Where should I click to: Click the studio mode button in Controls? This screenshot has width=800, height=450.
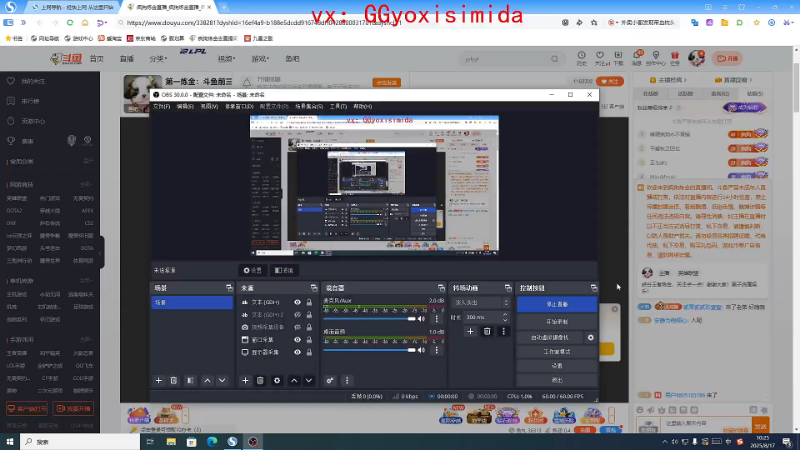tap(557, 352)
